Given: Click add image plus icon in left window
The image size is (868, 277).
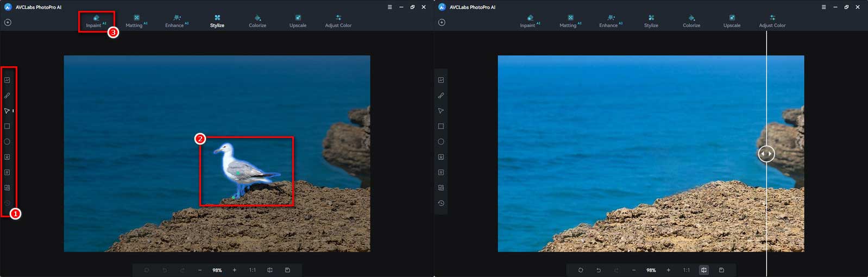Looking at the screenshot, I should (x=8, y=22).
